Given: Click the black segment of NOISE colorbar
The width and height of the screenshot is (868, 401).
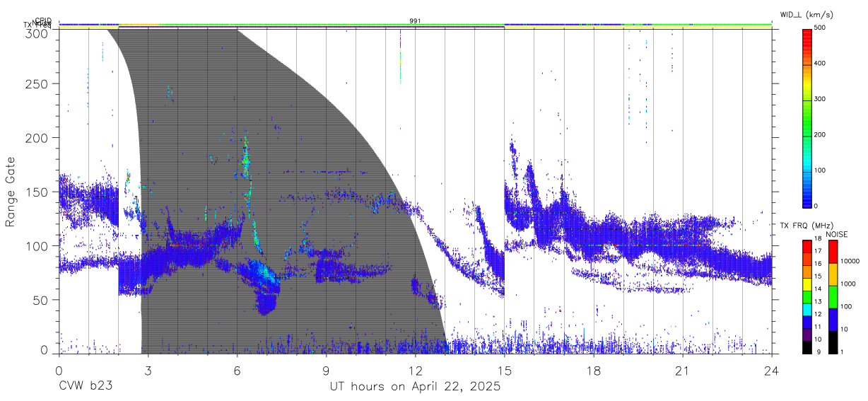Looking at the screenshot, I should tap(833, 341).
